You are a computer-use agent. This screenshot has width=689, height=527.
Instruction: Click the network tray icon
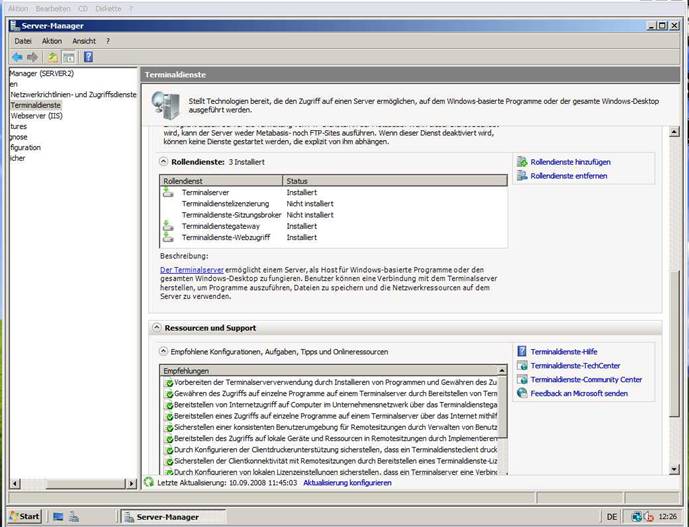636,517
